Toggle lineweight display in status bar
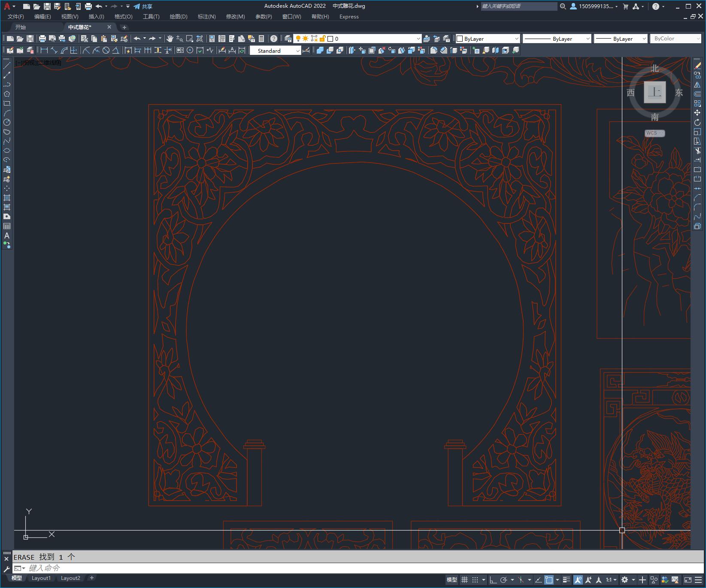Viewport: 706px width, 588px height. click(567, 580)
